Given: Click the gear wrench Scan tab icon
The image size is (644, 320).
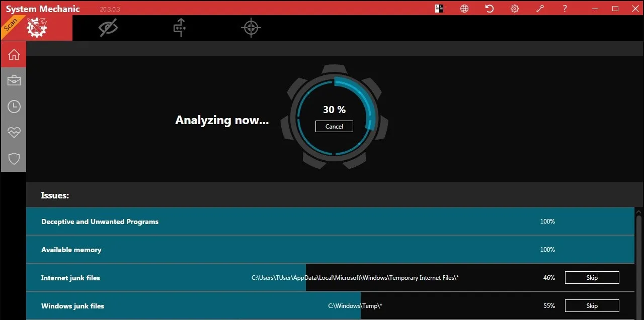Looking at the screenshot, I should [37, 28].
